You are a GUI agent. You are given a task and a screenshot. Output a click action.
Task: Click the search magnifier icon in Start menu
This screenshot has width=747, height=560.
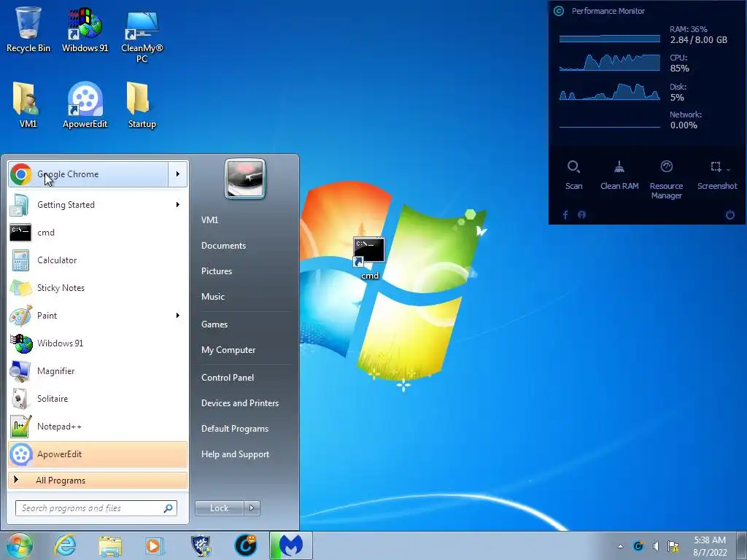click(x=169, y=508)
